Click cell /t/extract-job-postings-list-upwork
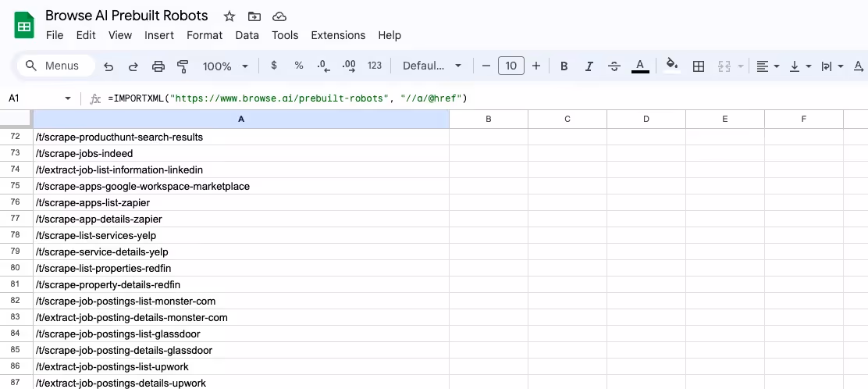Image resolution: width=868 pixels, height=389 pixels. [240, 367]
